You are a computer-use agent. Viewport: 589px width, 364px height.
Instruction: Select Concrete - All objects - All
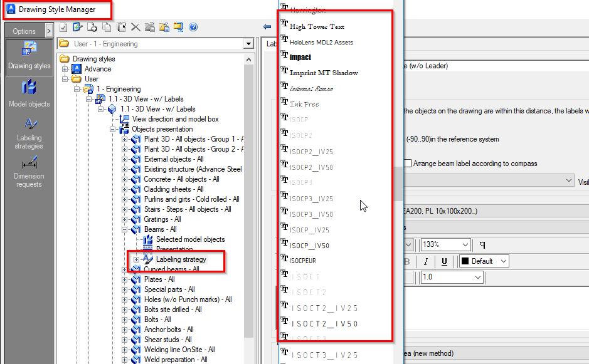coord(181,179)
